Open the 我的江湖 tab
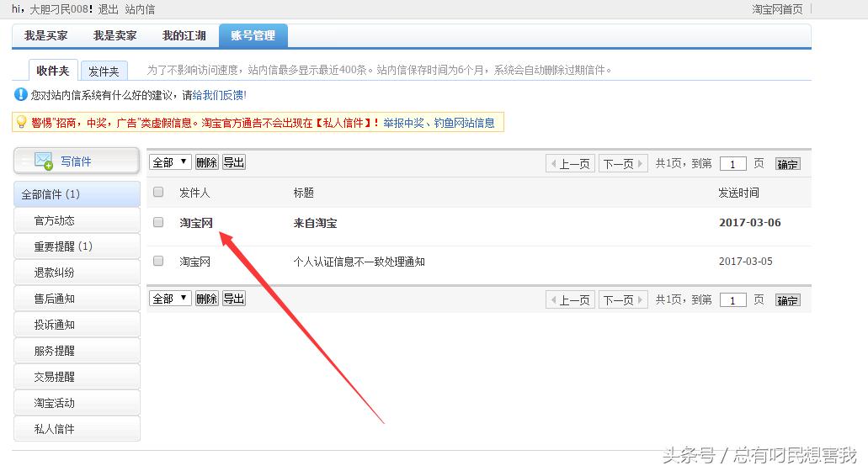Image resolution: width=868 pixels, height=471 pixels. point(184,35)
